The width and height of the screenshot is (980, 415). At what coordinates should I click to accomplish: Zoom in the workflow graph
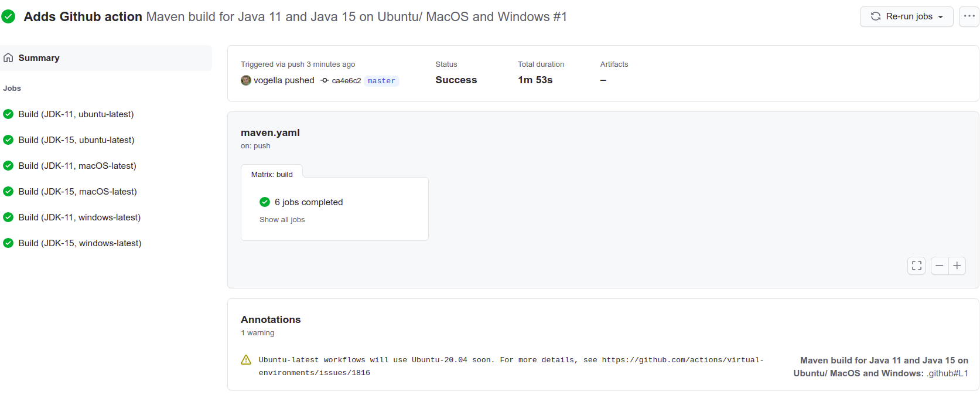957,266
